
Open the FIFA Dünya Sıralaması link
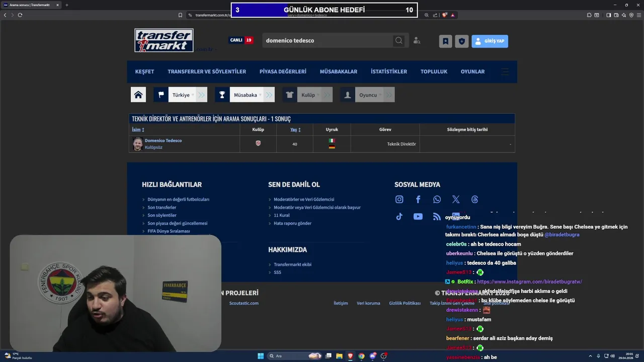169,231
